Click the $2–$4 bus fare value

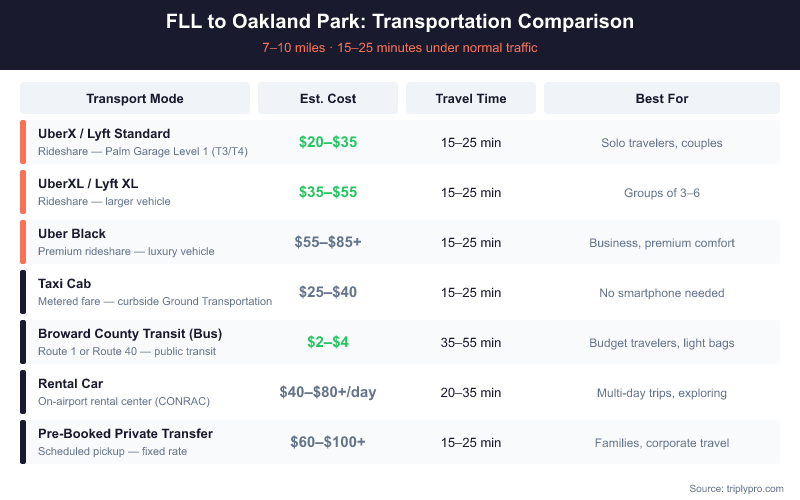pyautogui.click(x=328, y=342)
